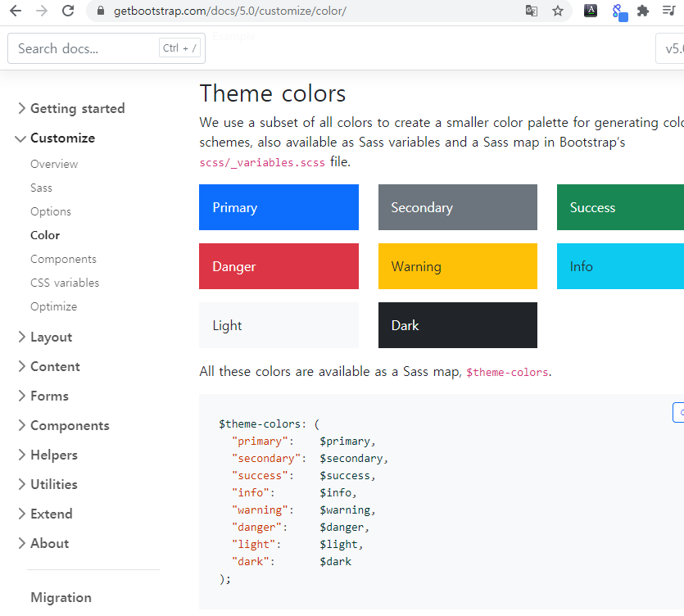Expand the Utilities section
Image resolution: width=684 pixels, height=616 pixels.
[x=48, y=484]
